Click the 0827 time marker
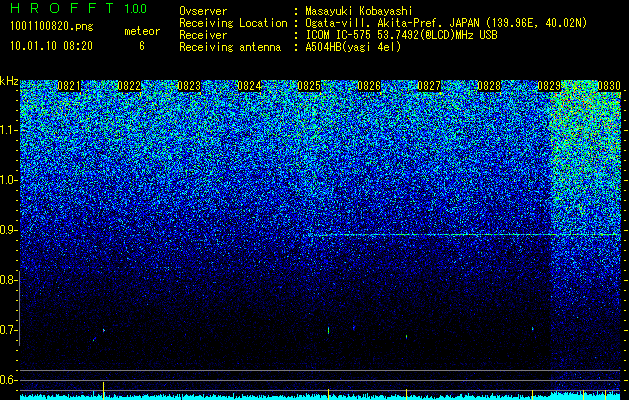Screen dimensions: 629x400 [429, 86]
